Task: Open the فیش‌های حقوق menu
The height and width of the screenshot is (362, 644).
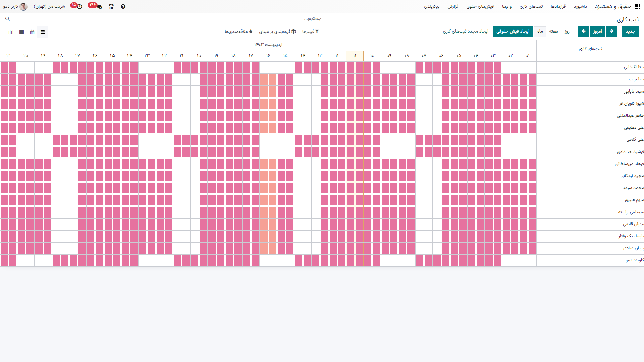Action: 480,7
